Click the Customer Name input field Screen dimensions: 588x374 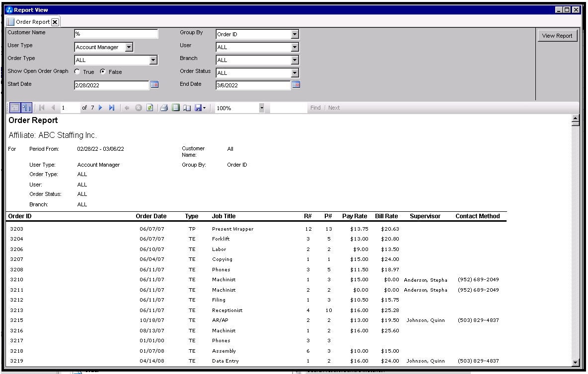pos(116,34)
